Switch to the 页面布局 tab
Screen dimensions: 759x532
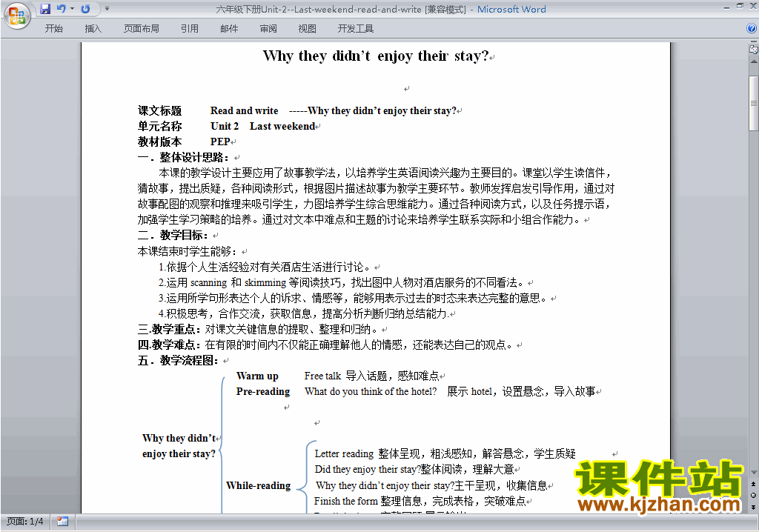point(142,29)
